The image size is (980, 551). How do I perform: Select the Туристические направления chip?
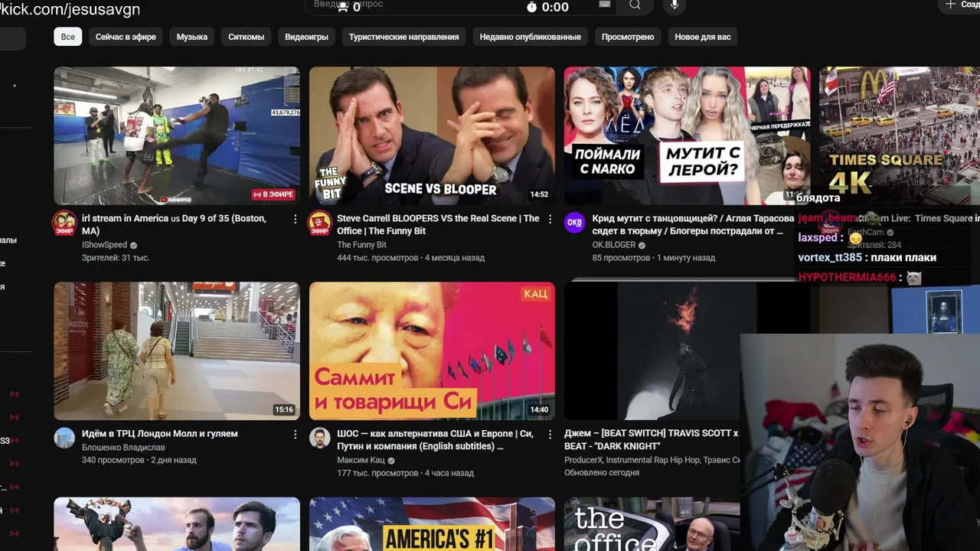tap(404, 37)
